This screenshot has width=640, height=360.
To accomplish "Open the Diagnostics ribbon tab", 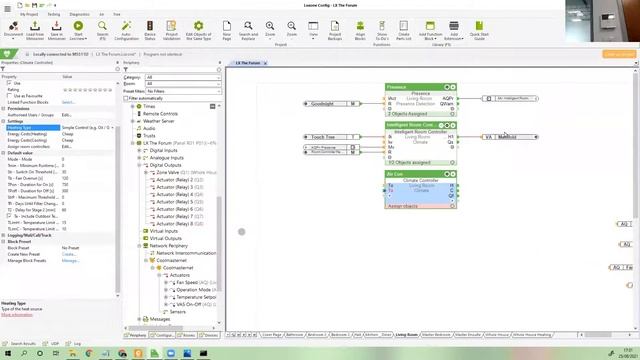I will 79,14.
